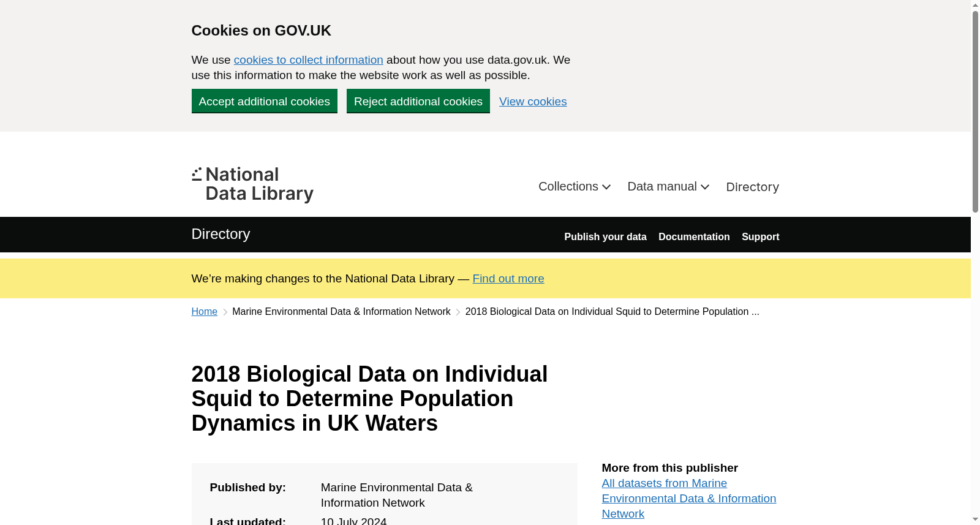Click the 'More from this publisher' heading

pos(670,468)
